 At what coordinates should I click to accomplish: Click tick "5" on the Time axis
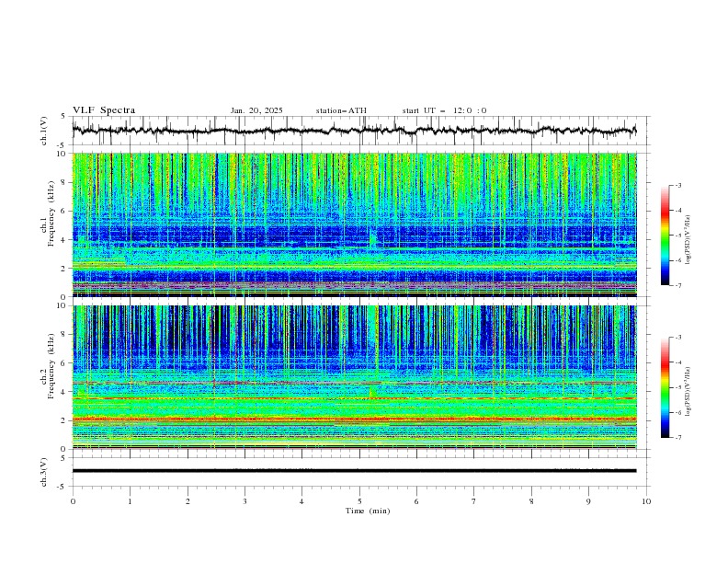coord(359,501)
